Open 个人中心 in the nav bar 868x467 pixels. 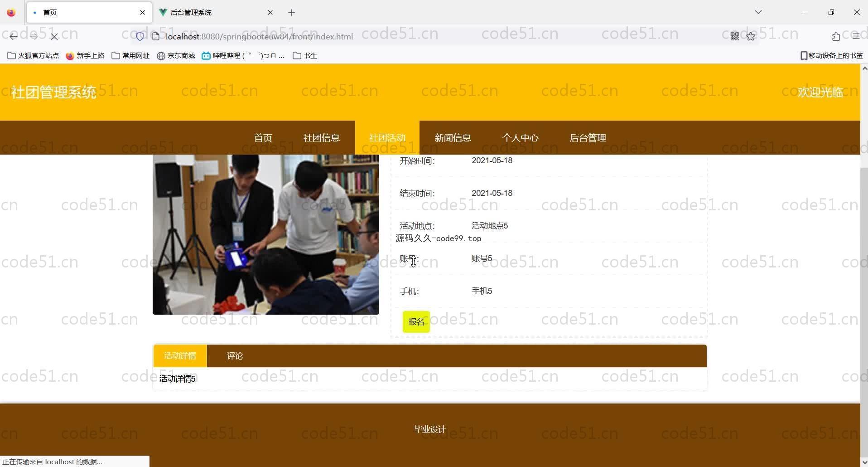coord(520,138)
